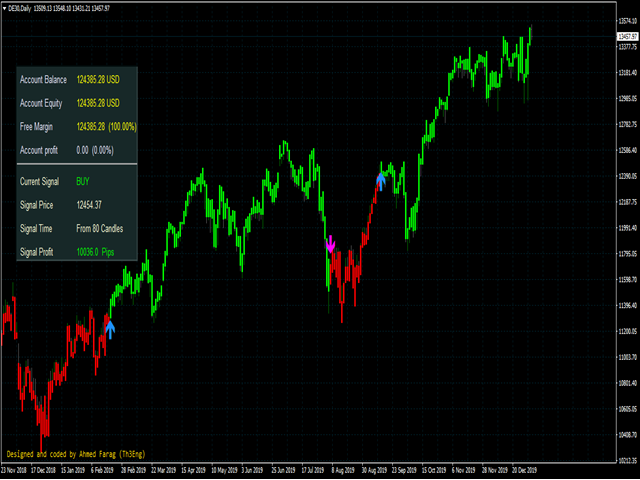Click the current price label 13457.97
The height and width of the screenshot is (480, 640).
[x=627, y=37]
